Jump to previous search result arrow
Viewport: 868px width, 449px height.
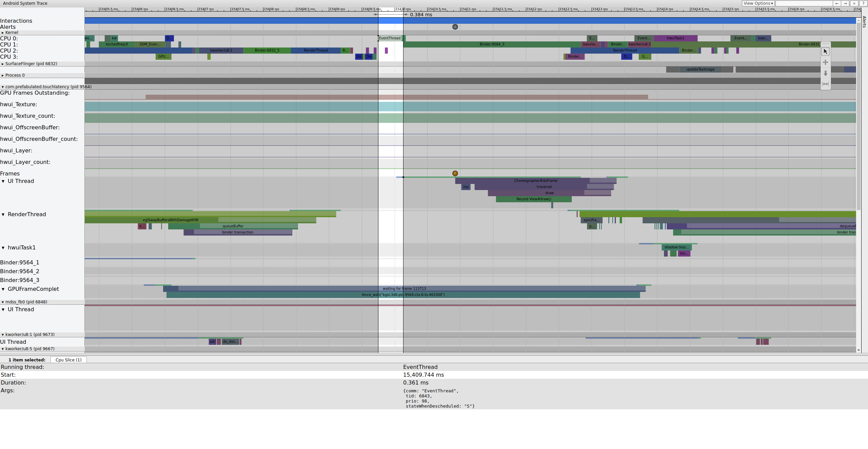point(837,3)
